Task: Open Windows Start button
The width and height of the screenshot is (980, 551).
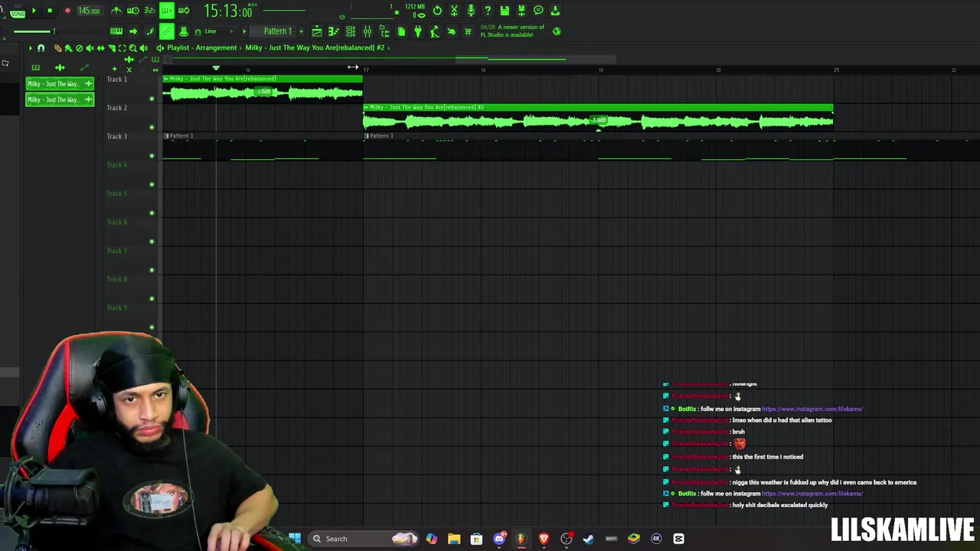Action: tap(295, 539)
